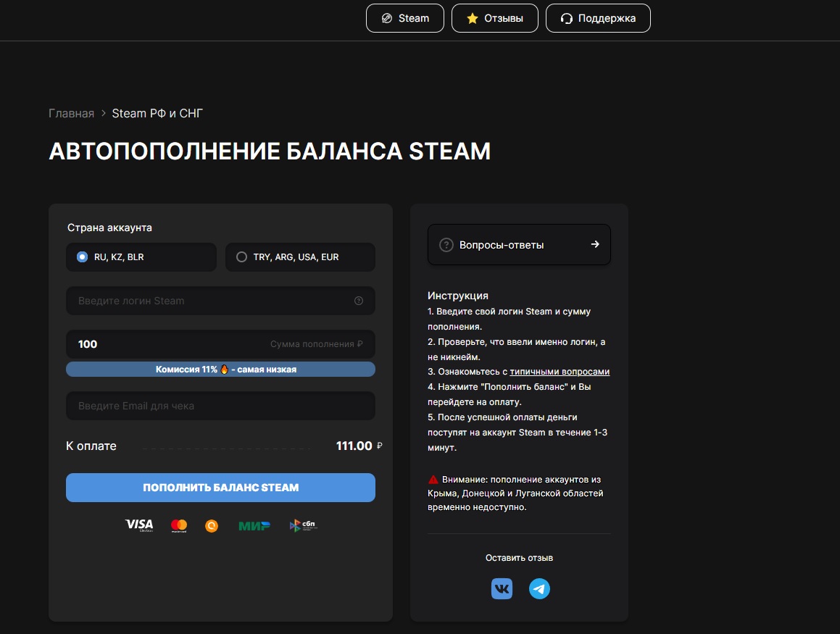
Task: Click the star icon in Отзывы
Action: (472, 18)
